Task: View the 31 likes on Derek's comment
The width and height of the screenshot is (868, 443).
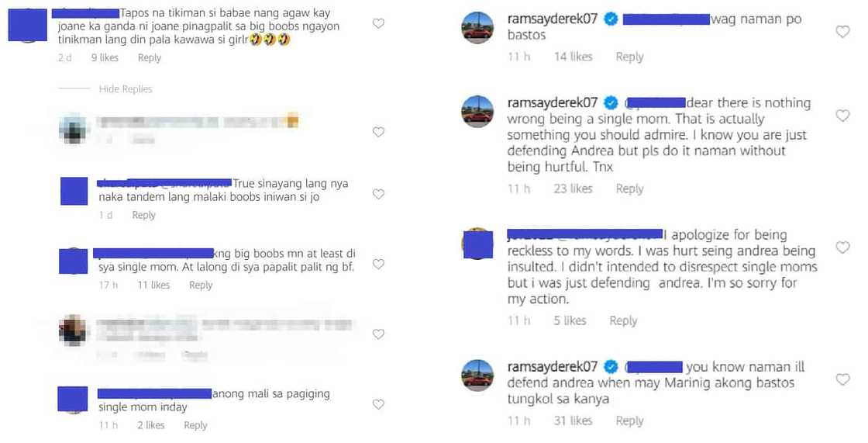Action: 573,421
